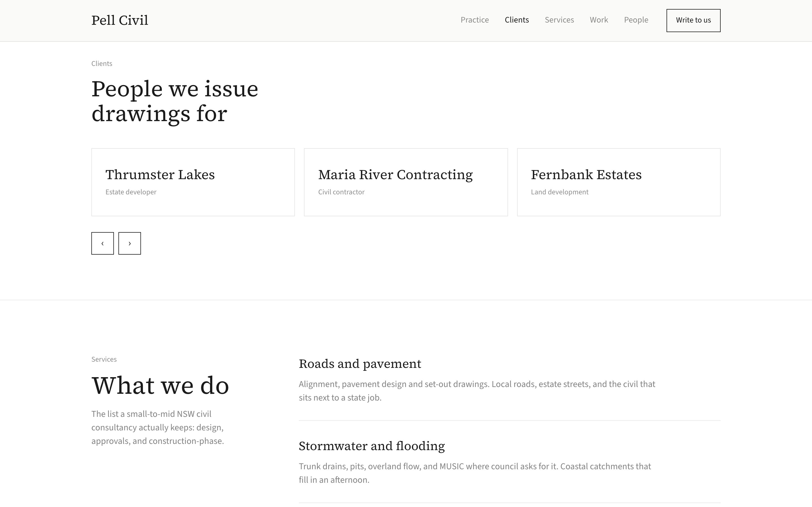Click the 'What we do' heading
The height and width of the screenshot is (507, 812).
click(x=160, y=385)
